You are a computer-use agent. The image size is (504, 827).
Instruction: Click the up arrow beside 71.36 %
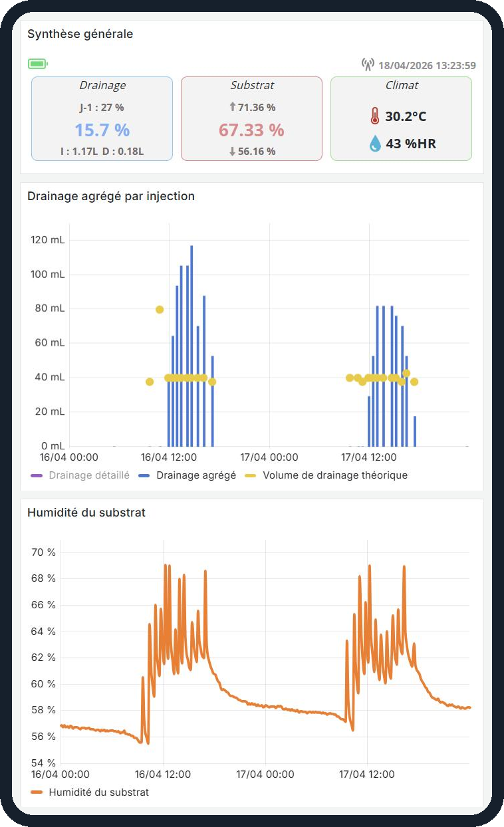click(233, 107)
